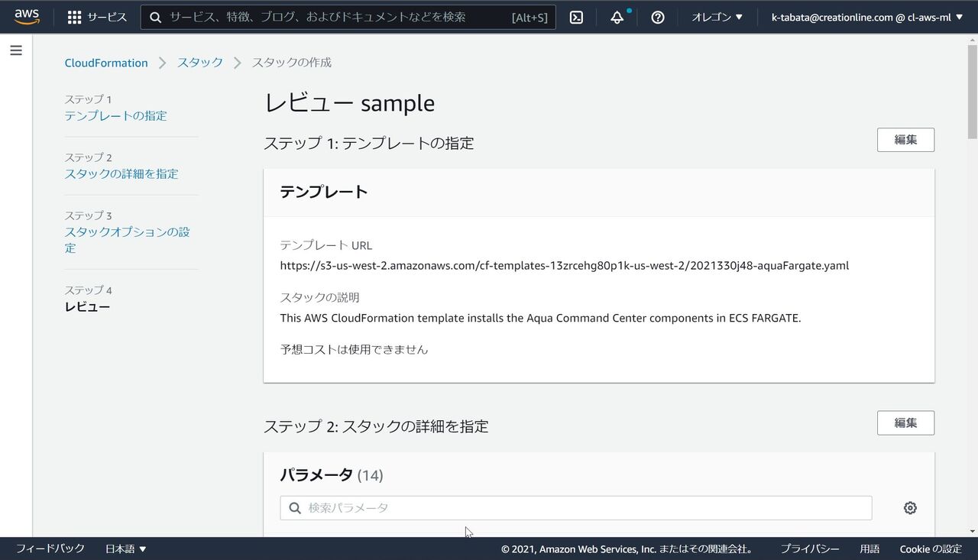This screenshot has width=978, height=560.
Task: Launch the CloudShell terminal icon
Action: 577,17
